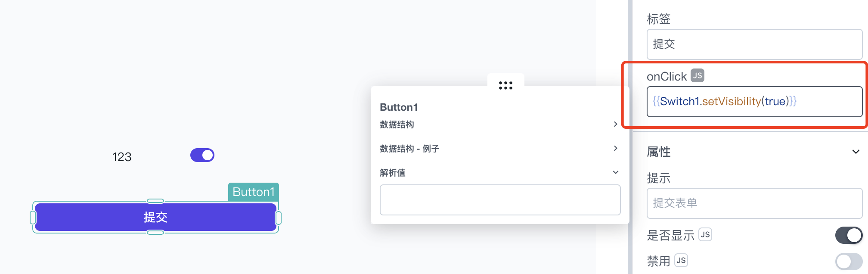Turn off the 是否显示 switch
The width and height of the screenshot is (868, 274).
click(x=849, y=235)
